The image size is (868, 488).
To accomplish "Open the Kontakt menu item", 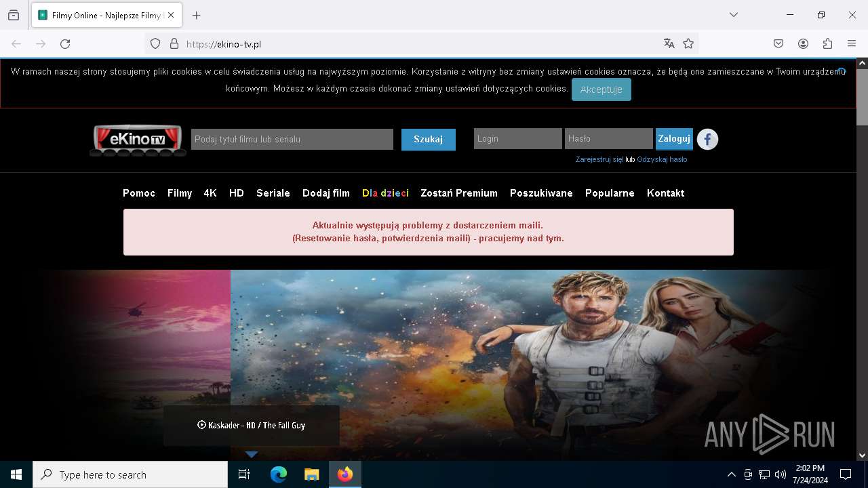I will tap(665, 193).
